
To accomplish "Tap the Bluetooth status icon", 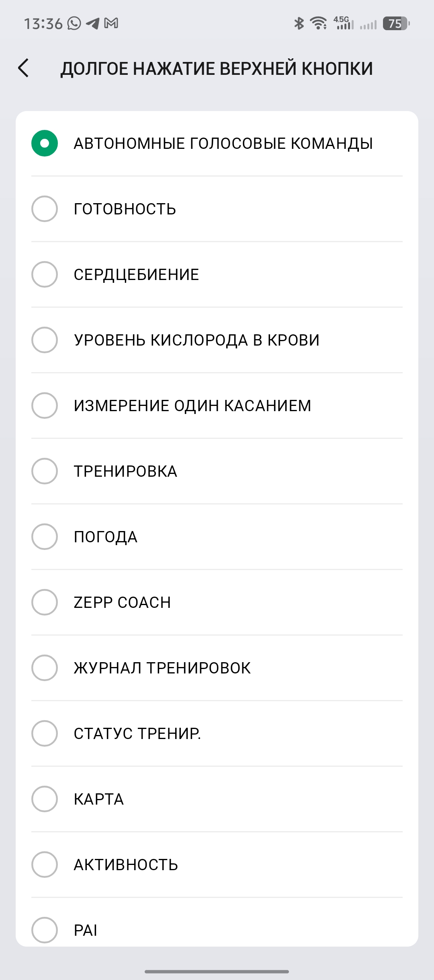I will [x=299, y=23].
